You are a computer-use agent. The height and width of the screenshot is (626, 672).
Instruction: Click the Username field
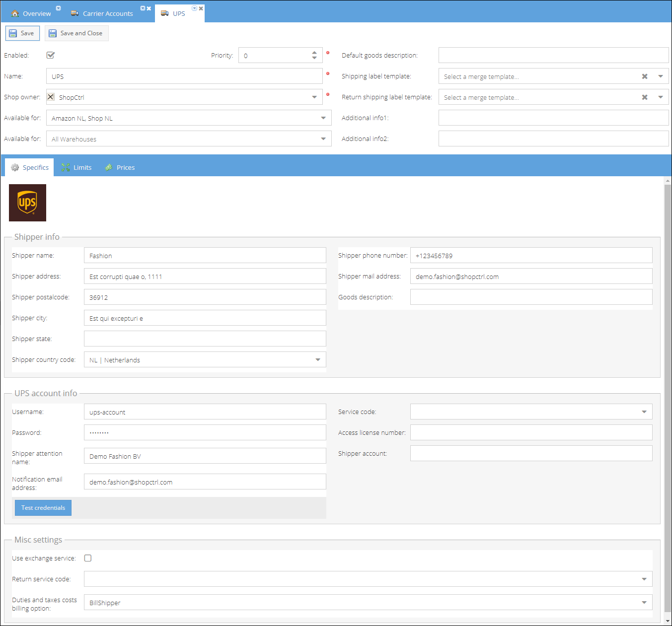[x=205, y=412]
